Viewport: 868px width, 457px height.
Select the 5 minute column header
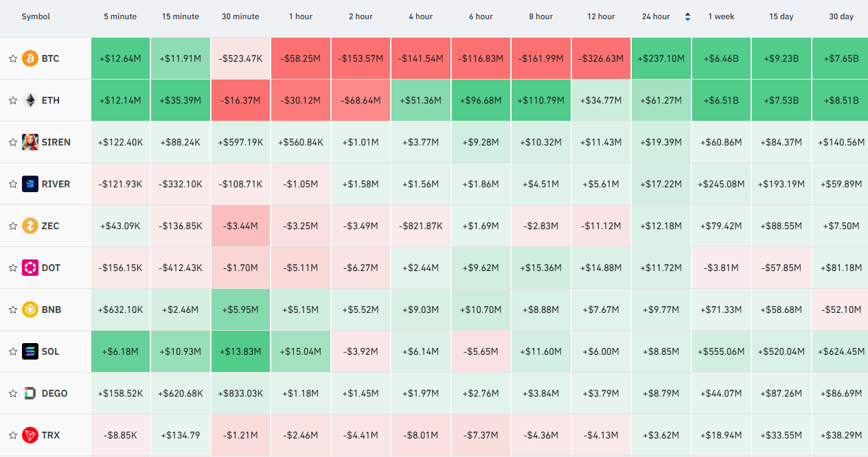pyautogui.click(x=120, y=16)
